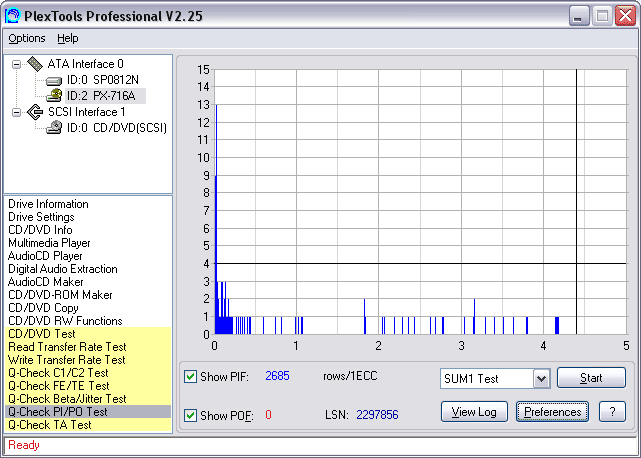The width and height of the screenshot is (641, 458).
Task: Select CD/DVD Test
Action: tap(88, 334)
